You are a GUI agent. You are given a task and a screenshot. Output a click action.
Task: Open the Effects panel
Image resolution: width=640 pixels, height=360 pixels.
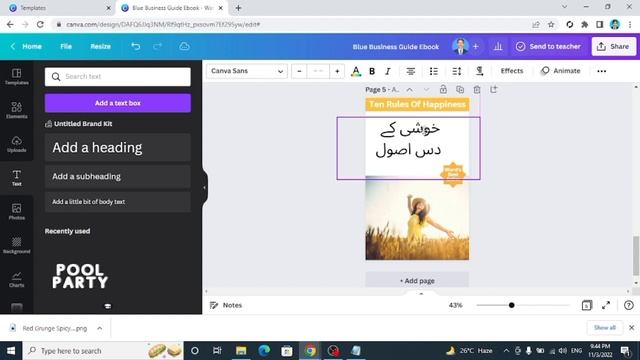(512, 71)
